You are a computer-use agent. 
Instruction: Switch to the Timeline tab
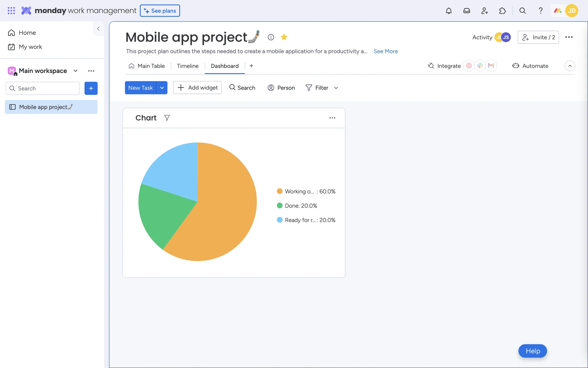point(187,66)
